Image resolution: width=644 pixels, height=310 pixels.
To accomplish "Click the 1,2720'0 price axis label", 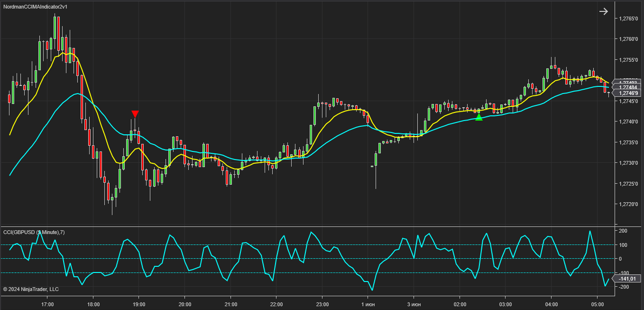I will coord(628,205).
